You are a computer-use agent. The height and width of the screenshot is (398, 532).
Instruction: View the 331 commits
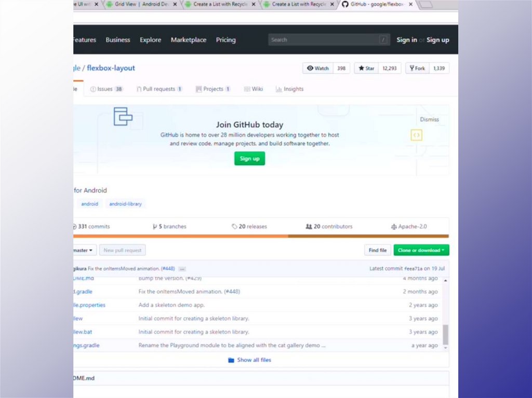click(x=91, y=226)
